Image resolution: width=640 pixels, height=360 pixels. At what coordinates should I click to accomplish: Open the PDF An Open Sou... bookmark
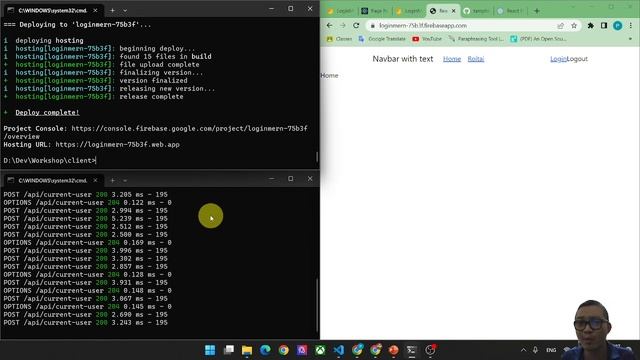(538, 39)
